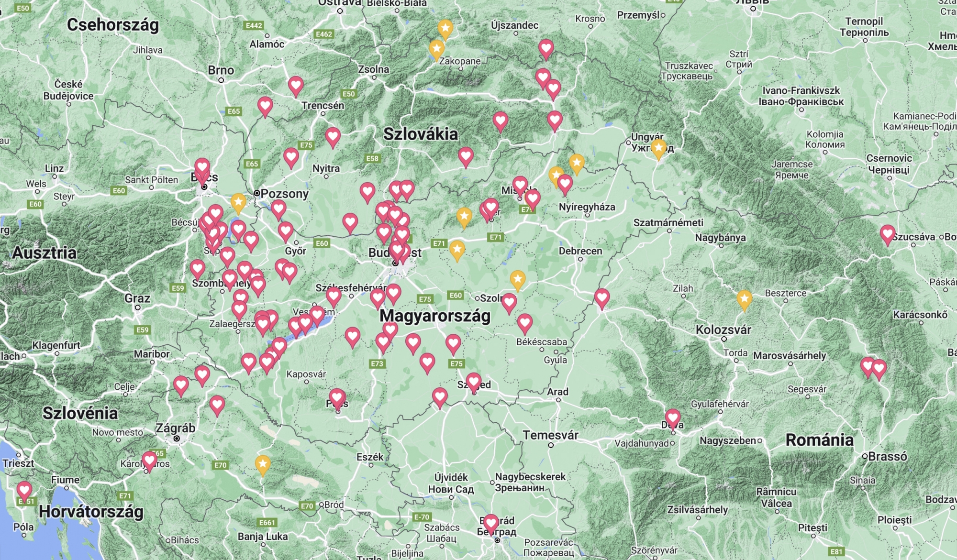This screenshot has width=957, height=560.
Task: Click the yellow star pin west of Pozsony
Action: 238,201
